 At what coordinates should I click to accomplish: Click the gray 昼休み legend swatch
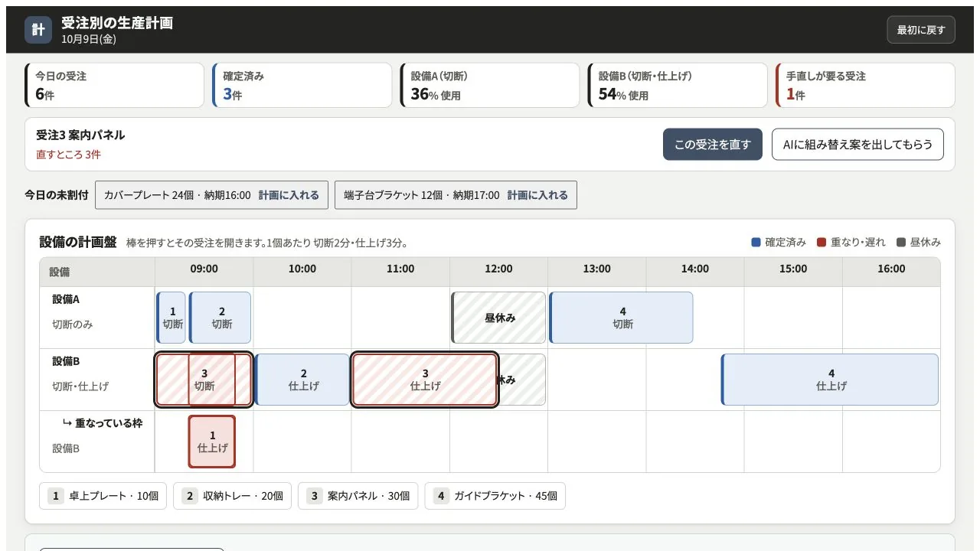coord(901,243)
